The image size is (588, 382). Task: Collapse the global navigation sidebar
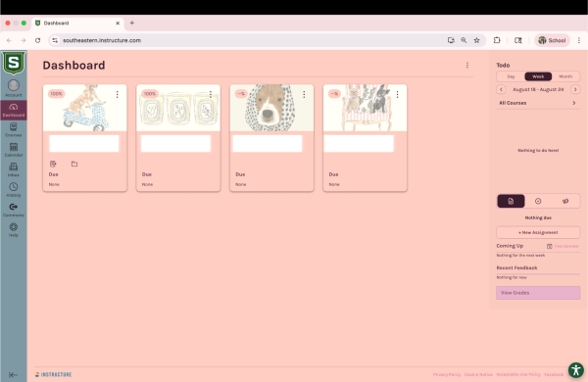tap(13, 374)
